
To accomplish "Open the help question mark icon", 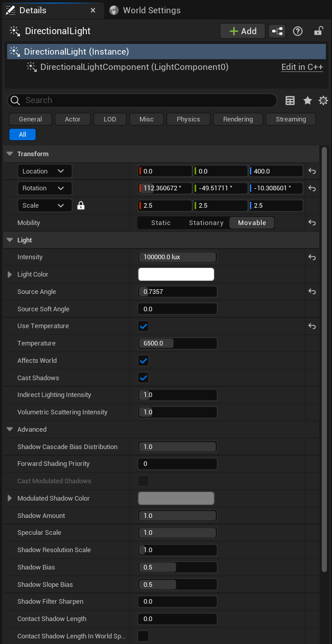I will pyautogui.click(x=298, y=31).
